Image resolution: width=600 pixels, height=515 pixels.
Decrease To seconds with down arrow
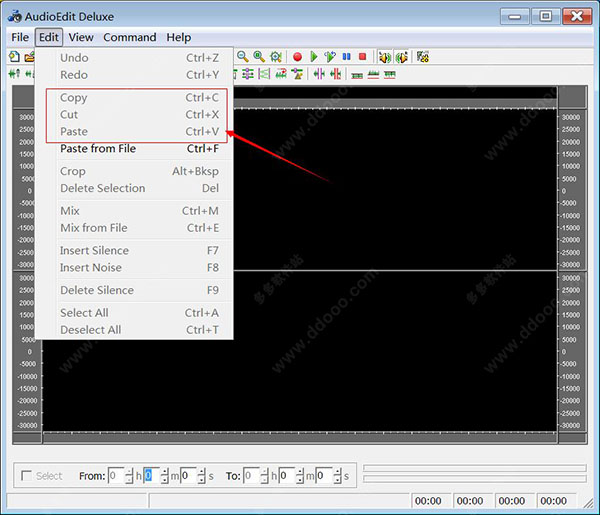(338, 480)
